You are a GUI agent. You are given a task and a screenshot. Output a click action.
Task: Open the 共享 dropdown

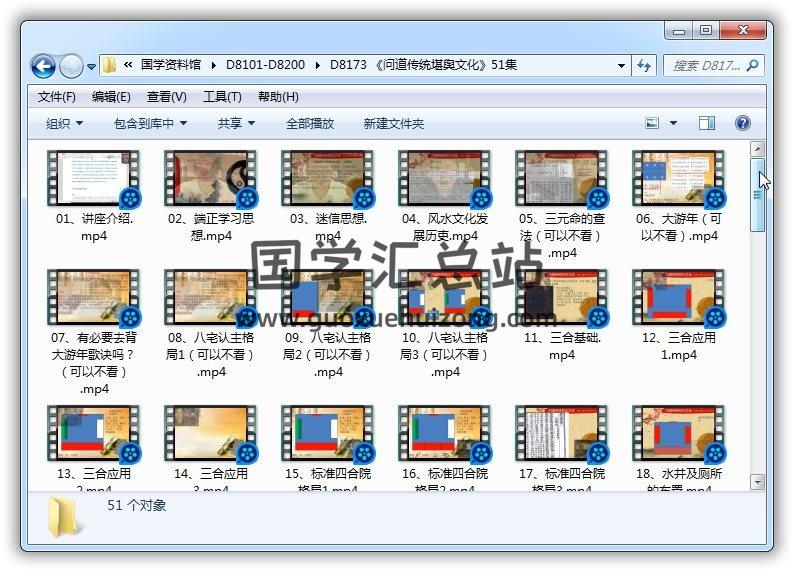pos(236,124)
